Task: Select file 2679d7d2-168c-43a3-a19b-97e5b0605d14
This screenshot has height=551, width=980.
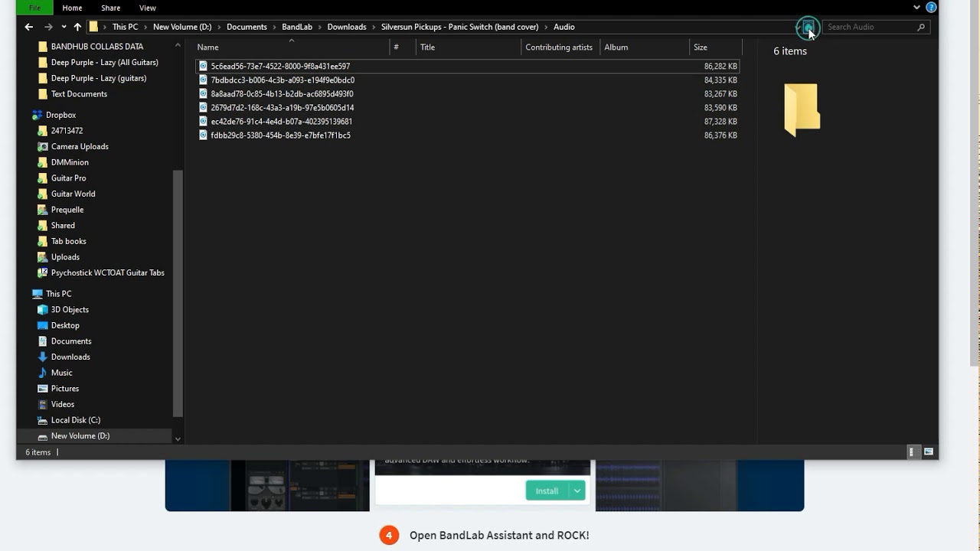Action: 468,107
